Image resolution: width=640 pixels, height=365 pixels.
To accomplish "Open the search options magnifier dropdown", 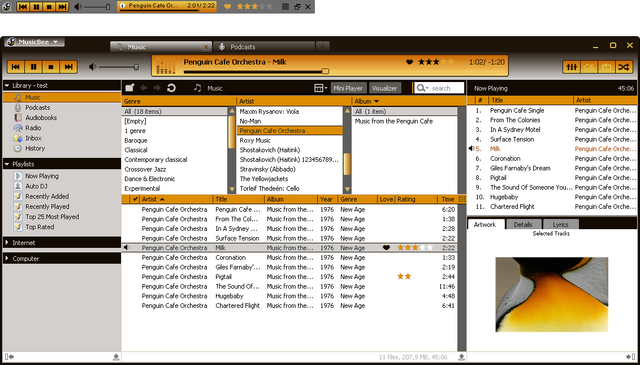I will click(x=422, y=88).
